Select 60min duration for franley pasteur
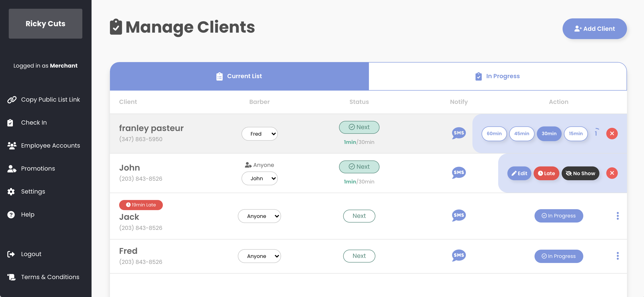The width and height of the screenshot is (644, 297). pos(494,134)
